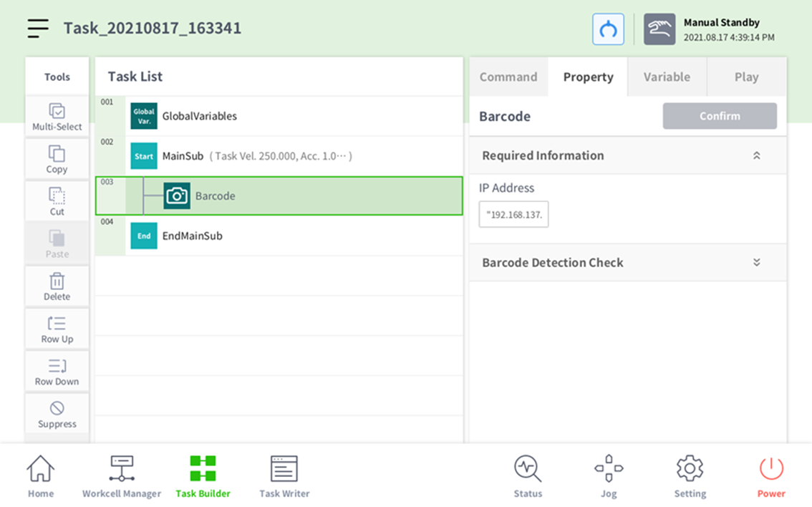Collapse the Required Information section

tap(756, 155)
